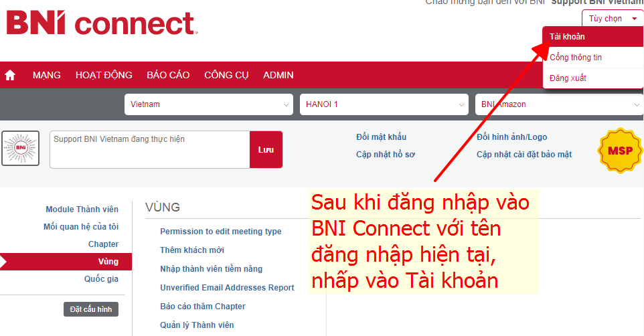Select Quốc gia in the sidebar
The image size is (644, 336).
(102, 279)
